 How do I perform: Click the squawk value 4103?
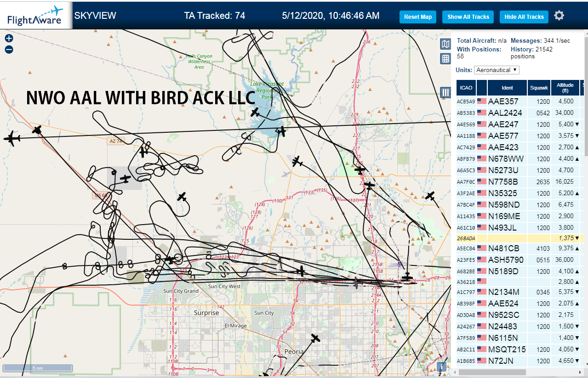click(543, 248)
